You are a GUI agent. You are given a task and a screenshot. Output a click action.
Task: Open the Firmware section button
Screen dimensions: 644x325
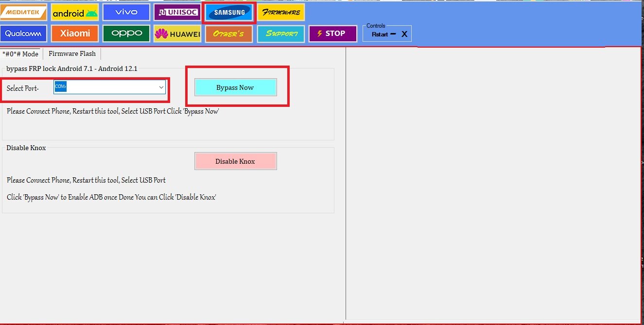click(281, 13)
